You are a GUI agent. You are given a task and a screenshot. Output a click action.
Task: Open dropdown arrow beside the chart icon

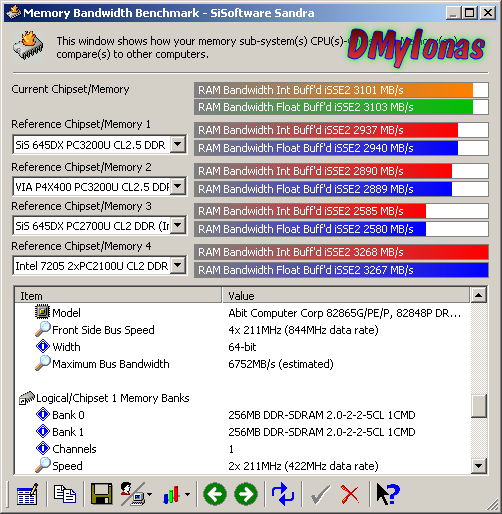point(188,495)
